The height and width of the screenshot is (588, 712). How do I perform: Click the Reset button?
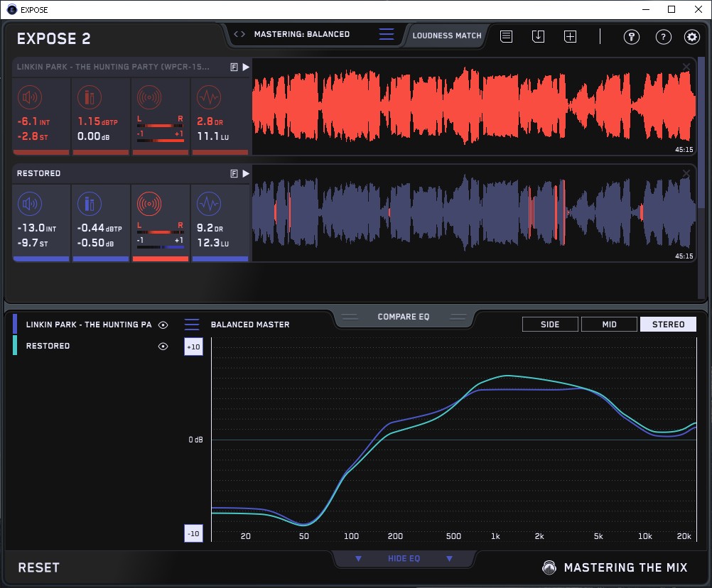[38, 567]
